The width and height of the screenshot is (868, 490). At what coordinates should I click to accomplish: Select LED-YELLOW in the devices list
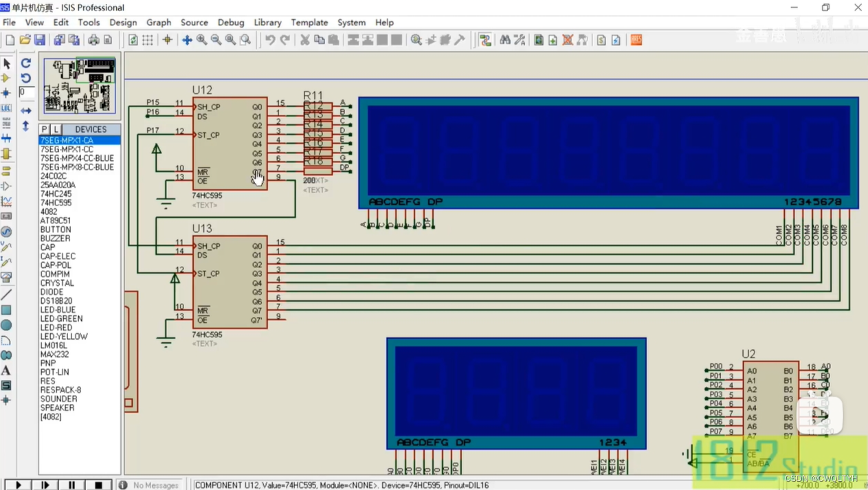point(80,337)
